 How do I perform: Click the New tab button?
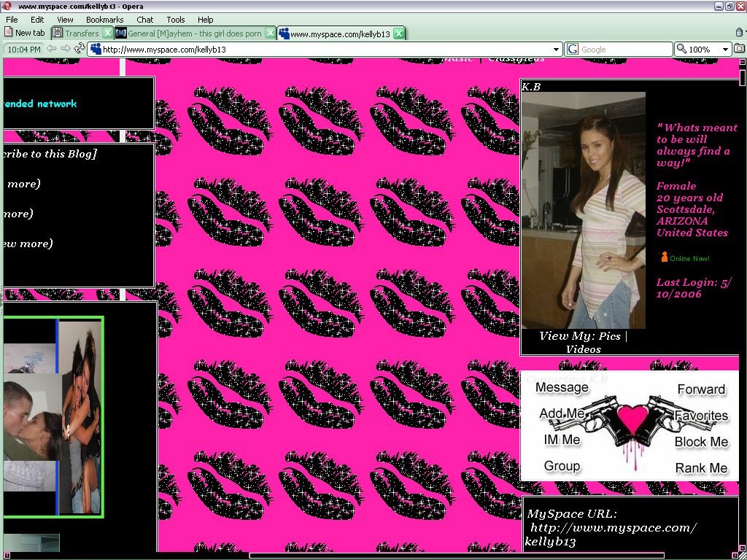[x=24, y=33]
